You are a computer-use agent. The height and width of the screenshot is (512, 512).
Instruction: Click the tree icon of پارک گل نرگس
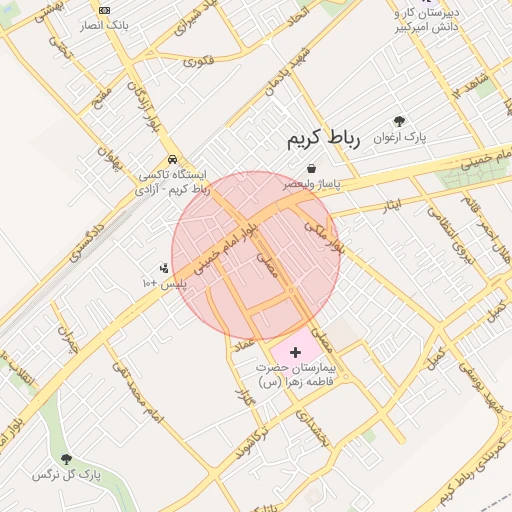[67, 459]
